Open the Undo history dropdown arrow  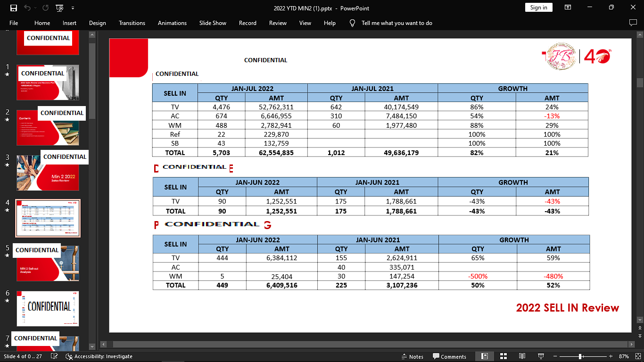(36, 8)
